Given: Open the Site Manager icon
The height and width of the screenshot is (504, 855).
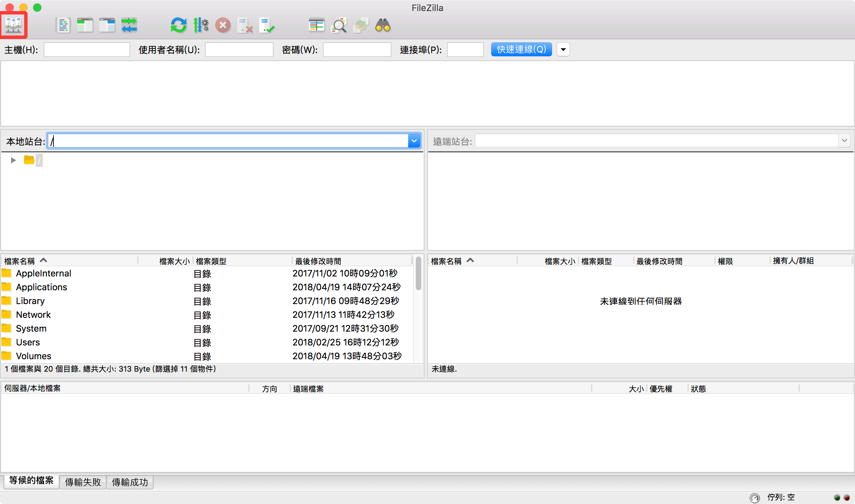Looking at the screenshot, I should (x=13, y=25).
